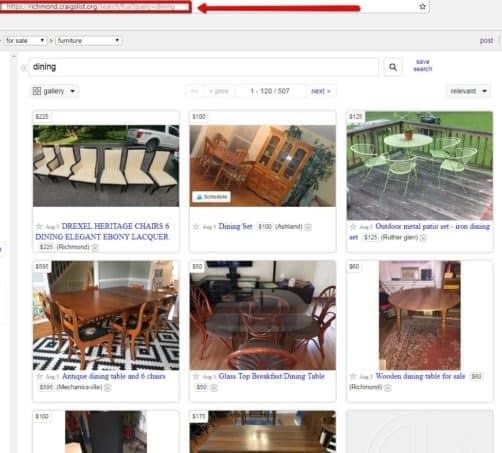The image size is (502, 453).
Task: Favorite the Drexel Heritage Chairs listing star
Action: pyautogui.click(x=39, y=226)
